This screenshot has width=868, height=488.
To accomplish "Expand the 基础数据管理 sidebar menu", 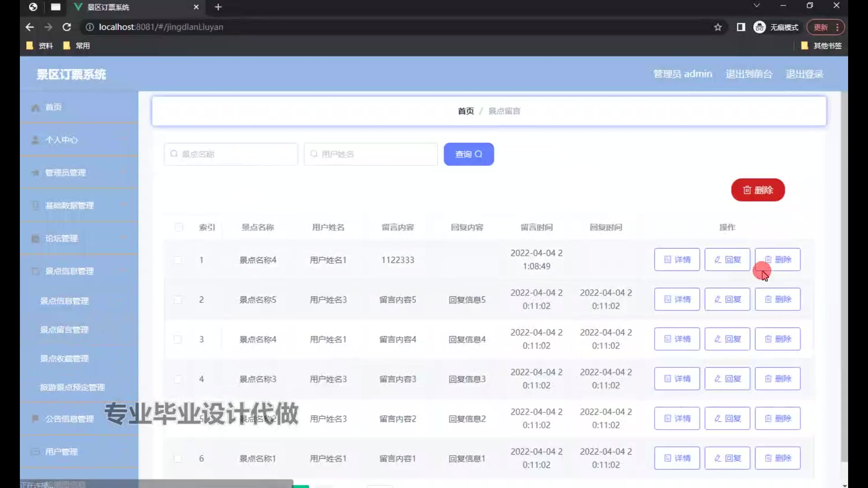I will coord(79,206).
